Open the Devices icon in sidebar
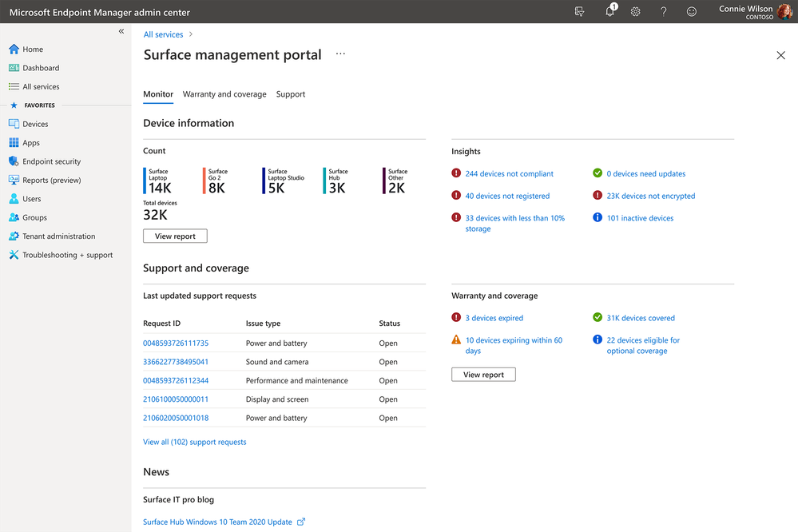798x532 pixels. click(14, 124)
